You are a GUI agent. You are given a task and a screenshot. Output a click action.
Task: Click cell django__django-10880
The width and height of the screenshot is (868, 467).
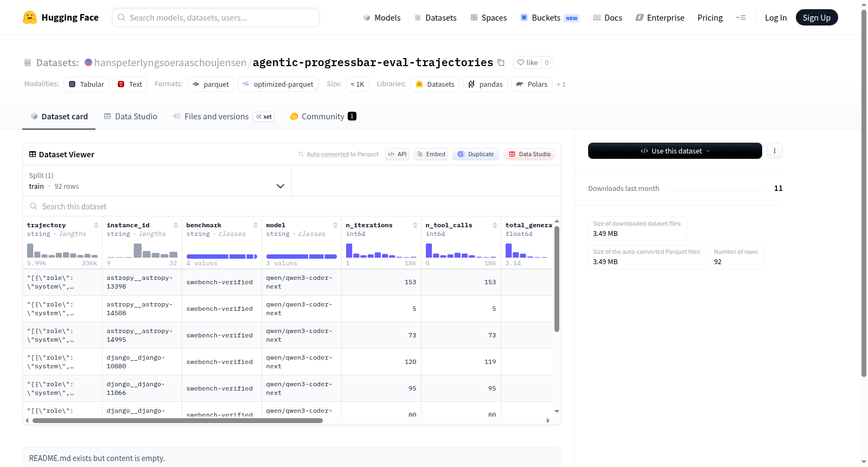142,362
